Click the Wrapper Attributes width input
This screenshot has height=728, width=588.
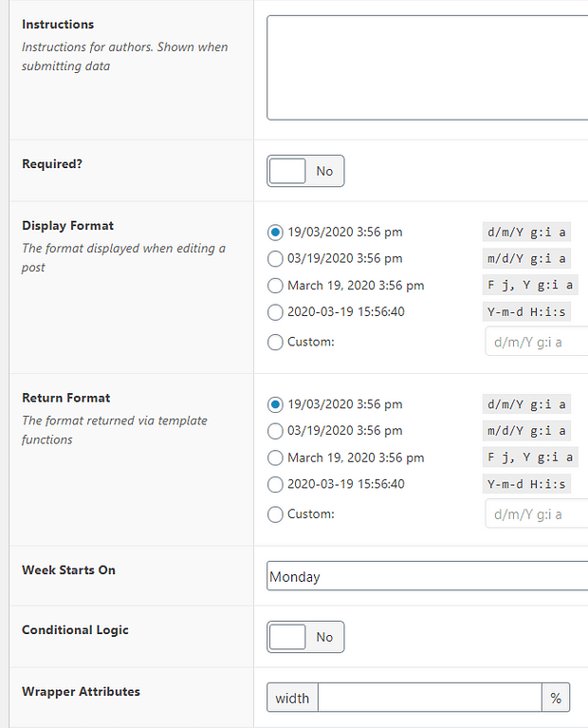tap(429, 698)
